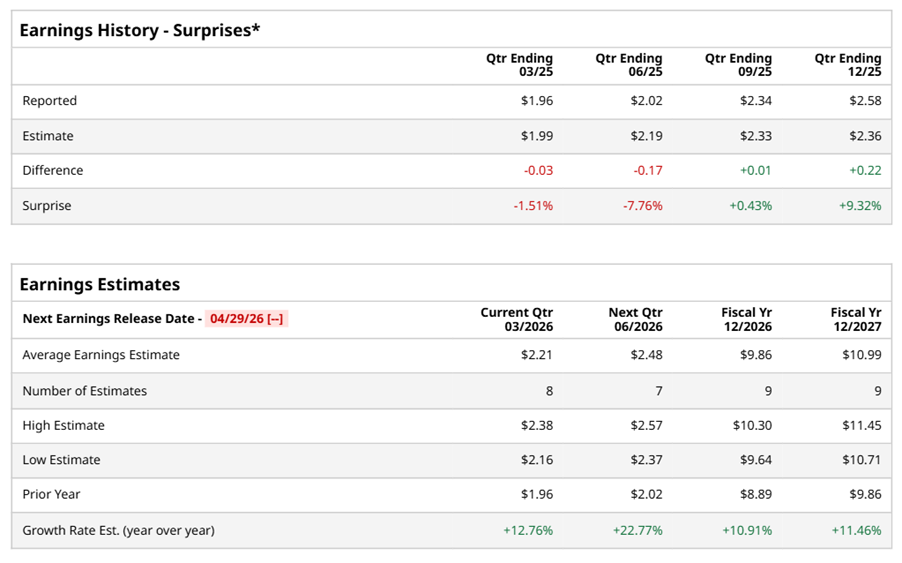The width and height of the screenshot is (902, 563).
Task: Click the Average Earnings Estimate row label
Action: coord(101,355)
